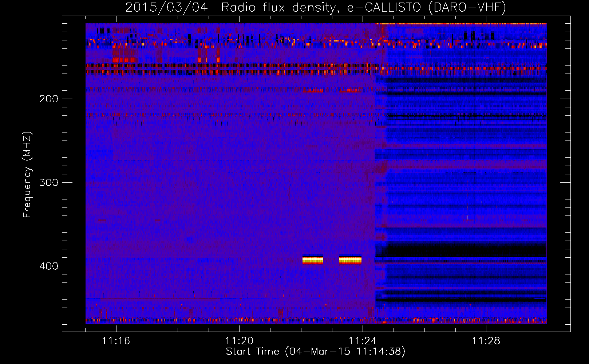This screenshot has width=589, height=364.
Task: Click the '11:20' time tick label
Action: tap(239, 341)
